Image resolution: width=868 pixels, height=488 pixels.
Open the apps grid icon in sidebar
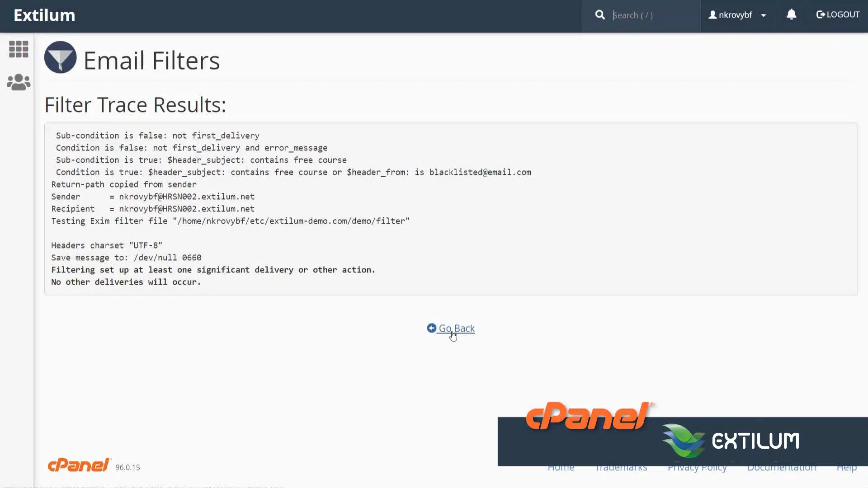(19, 49)
